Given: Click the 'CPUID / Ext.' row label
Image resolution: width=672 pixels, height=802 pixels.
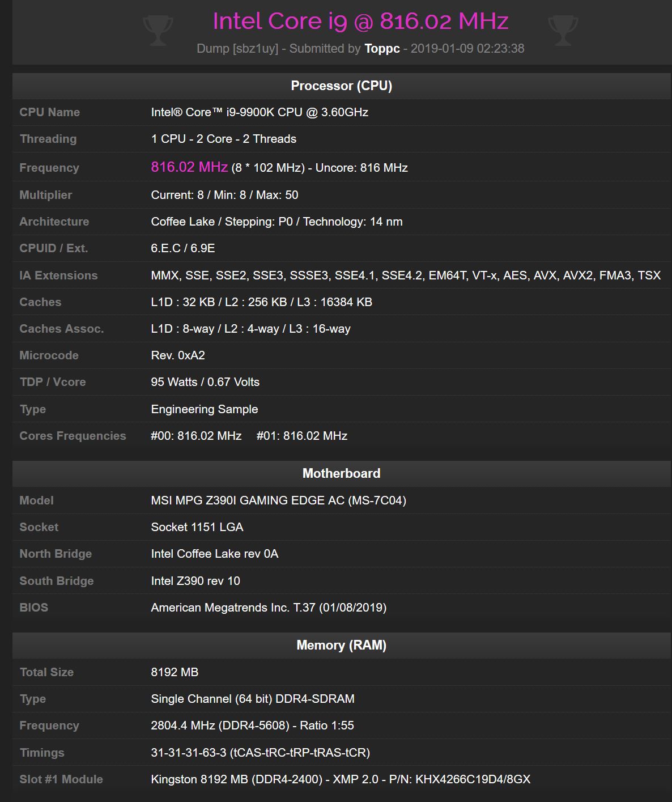Looking at the screenshot, I should pyautogui.click(x=54, y=248).
